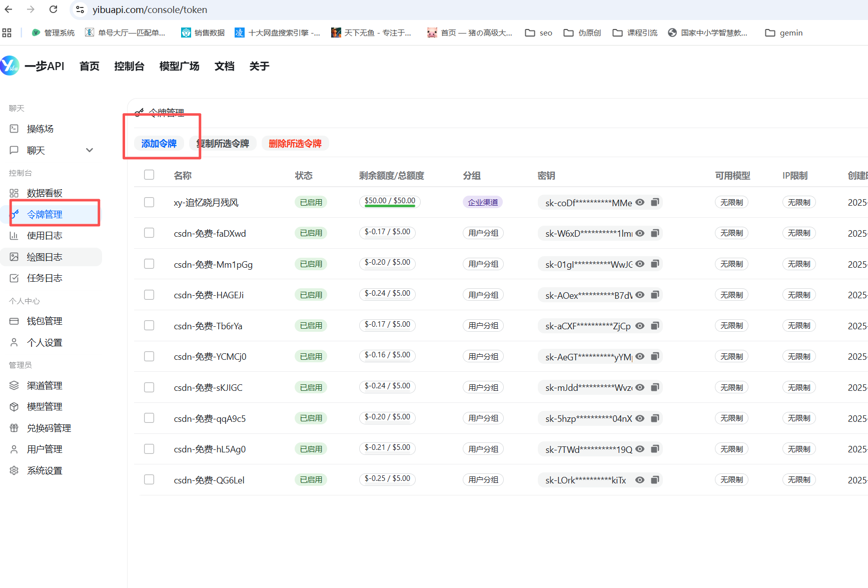Open 控制台 in the top navigation
This screenshot has width=868, height=588.
point(129,66)
